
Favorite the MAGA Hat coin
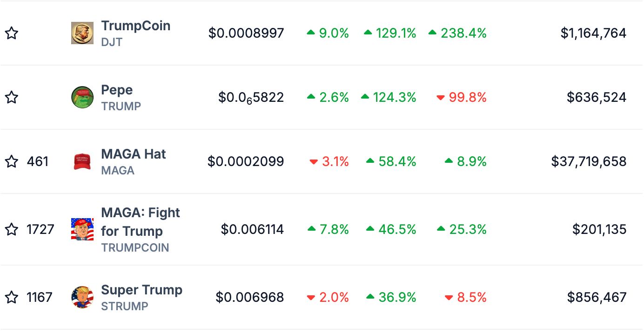[x=11, y=161]
